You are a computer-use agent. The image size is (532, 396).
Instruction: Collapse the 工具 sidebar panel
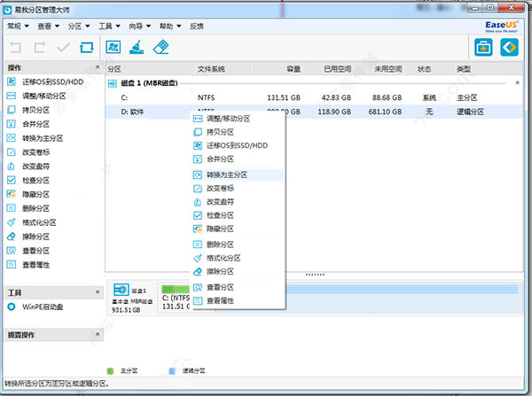point(98,292)
